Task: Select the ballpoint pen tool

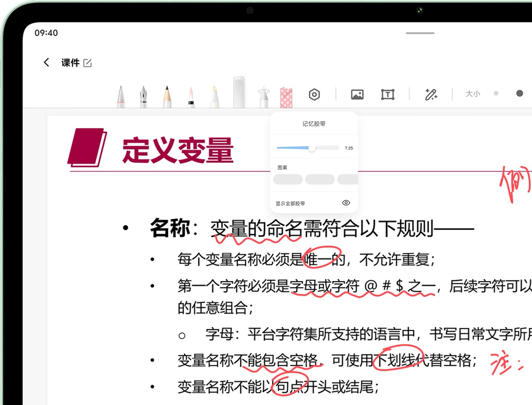Action: click(x=121, y=97)
